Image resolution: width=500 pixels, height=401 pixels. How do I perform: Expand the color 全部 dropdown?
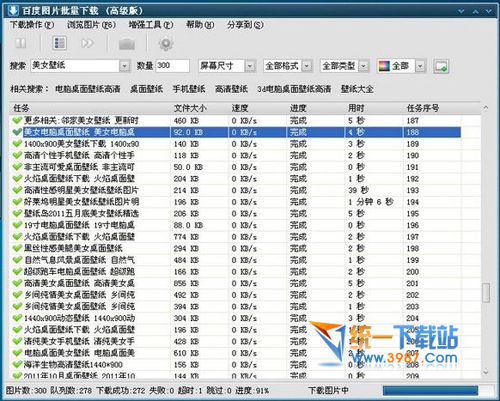pyautogui.click(x=420, y=66)
